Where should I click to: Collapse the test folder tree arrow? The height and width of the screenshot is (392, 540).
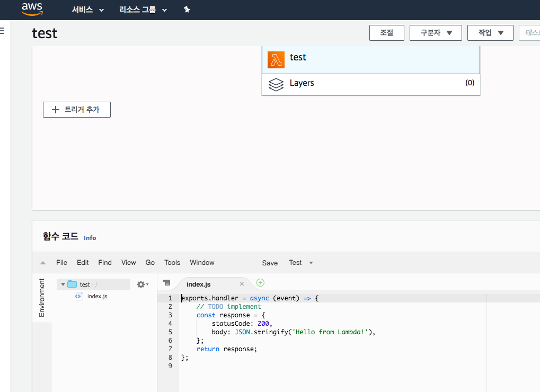63,284
